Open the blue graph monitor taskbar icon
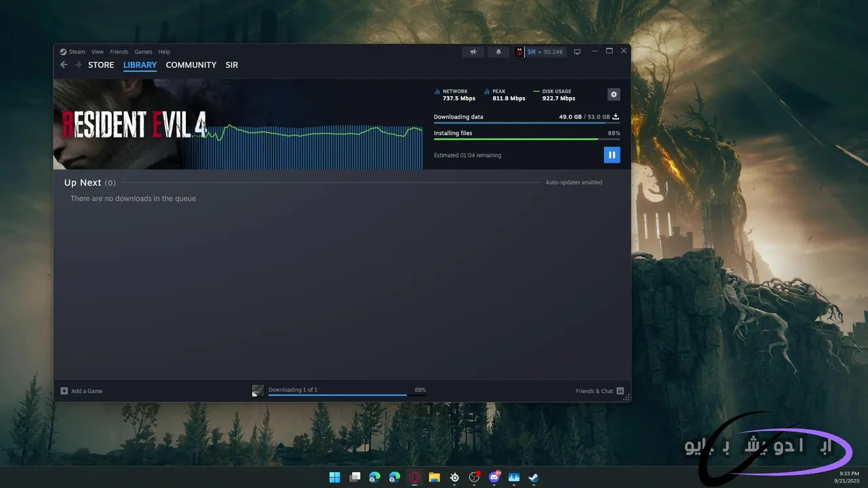This screenshot has height=488, width=868. (514, 477)
